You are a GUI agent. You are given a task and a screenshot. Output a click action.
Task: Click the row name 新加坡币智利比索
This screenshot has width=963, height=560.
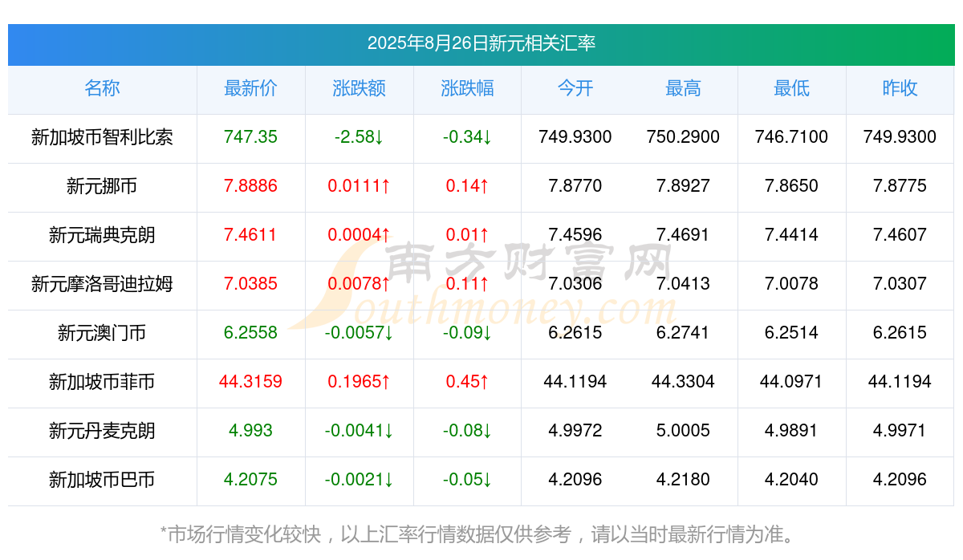click(102, 137)
